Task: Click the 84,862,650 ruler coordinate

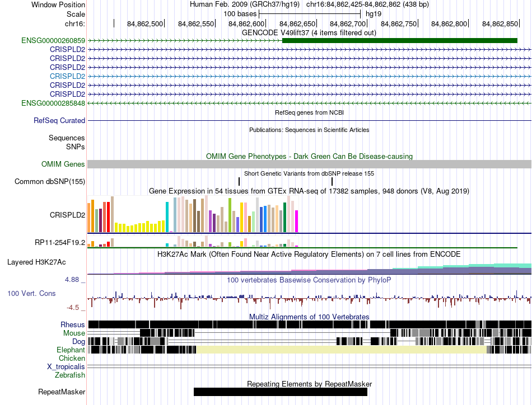Action: pyautogui.click(x=297, y=23)
